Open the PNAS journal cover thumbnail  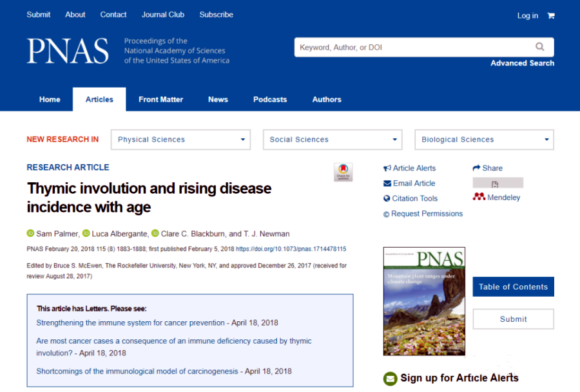click(424, 301)
